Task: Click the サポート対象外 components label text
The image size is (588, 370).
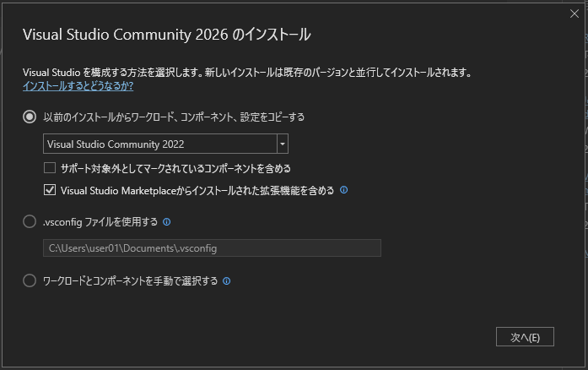Action: click(175, 168)
